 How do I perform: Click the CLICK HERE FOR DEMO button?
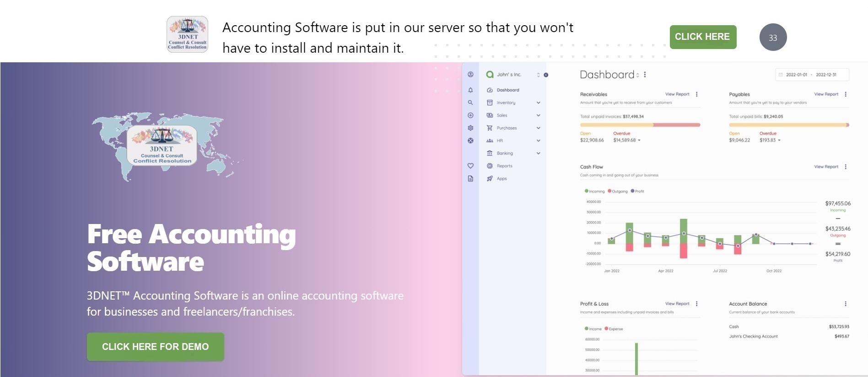coord(155,347)
